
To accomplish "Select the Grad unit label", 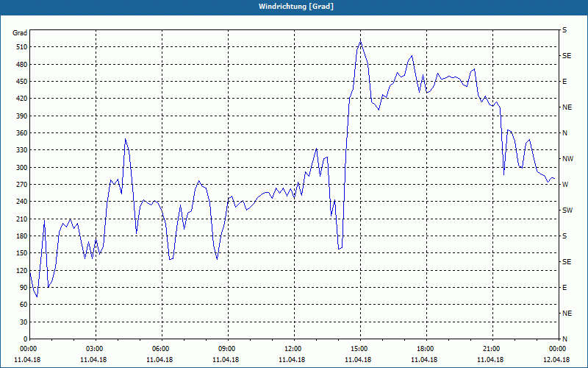I will pyautogui.click(x=20, y=33).
